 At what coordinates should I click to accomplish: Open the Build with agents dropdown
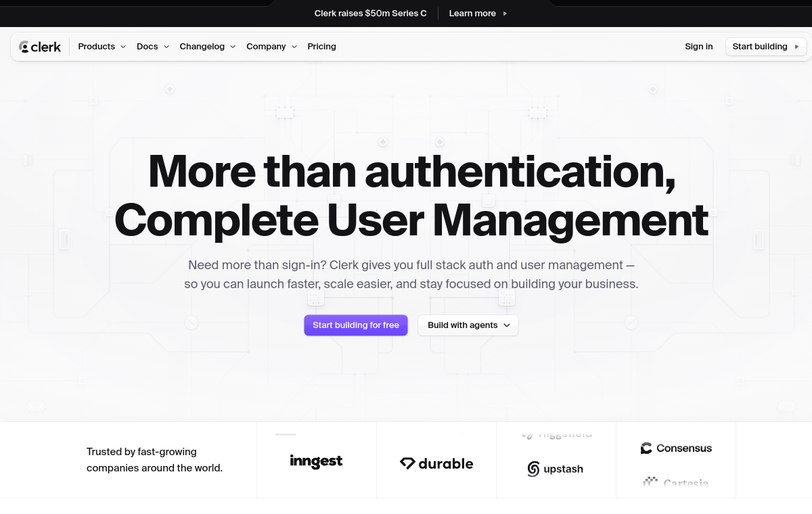coord(468,325)
